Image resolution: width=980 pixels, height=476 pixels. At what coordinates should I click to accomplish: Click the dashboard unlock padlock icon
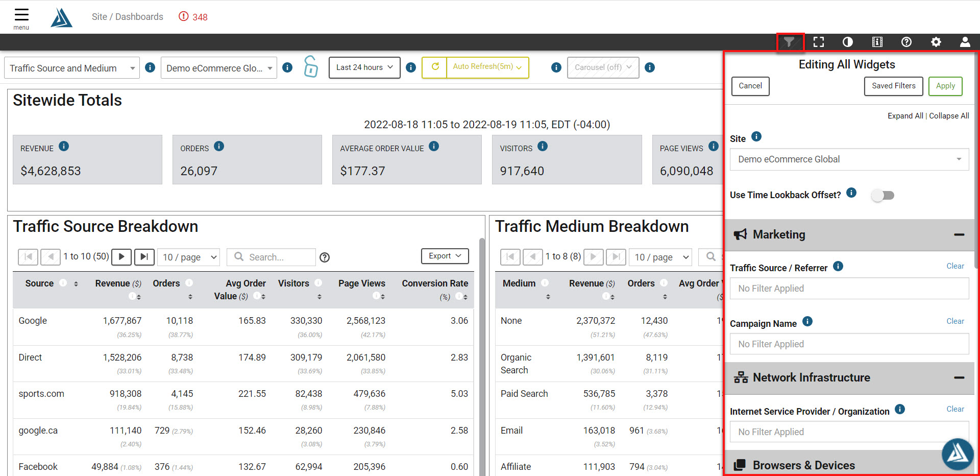pos(310,67)
